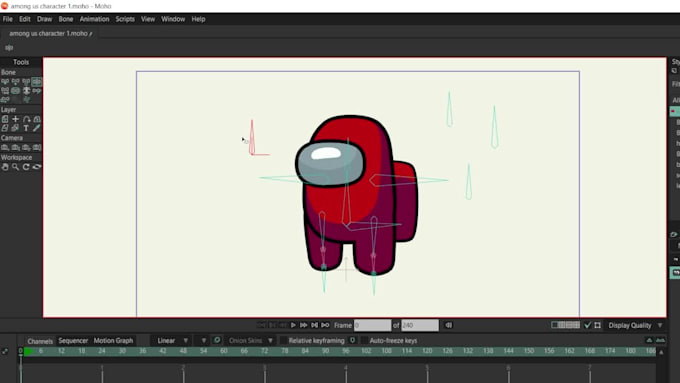The width and height of the screenshot is (680, 383).
Task: Open the View menu
Action: (x=148, y=19)
